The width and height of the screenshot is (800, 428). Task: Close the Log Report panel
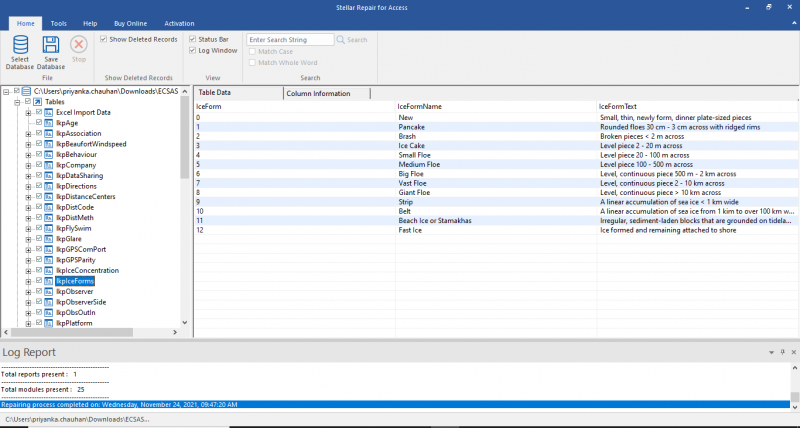pos(793,353)
